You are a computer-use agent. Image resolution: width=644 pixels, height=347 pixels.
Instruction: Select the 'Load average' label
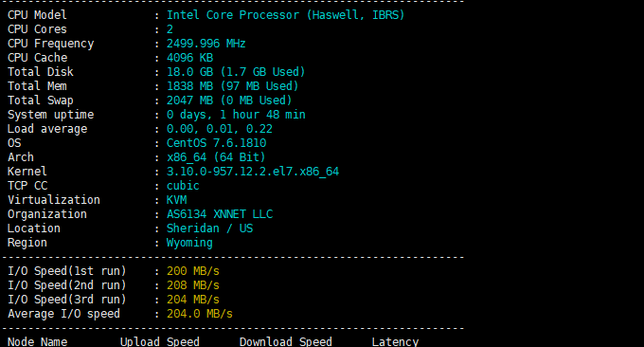tap(47, 129)
